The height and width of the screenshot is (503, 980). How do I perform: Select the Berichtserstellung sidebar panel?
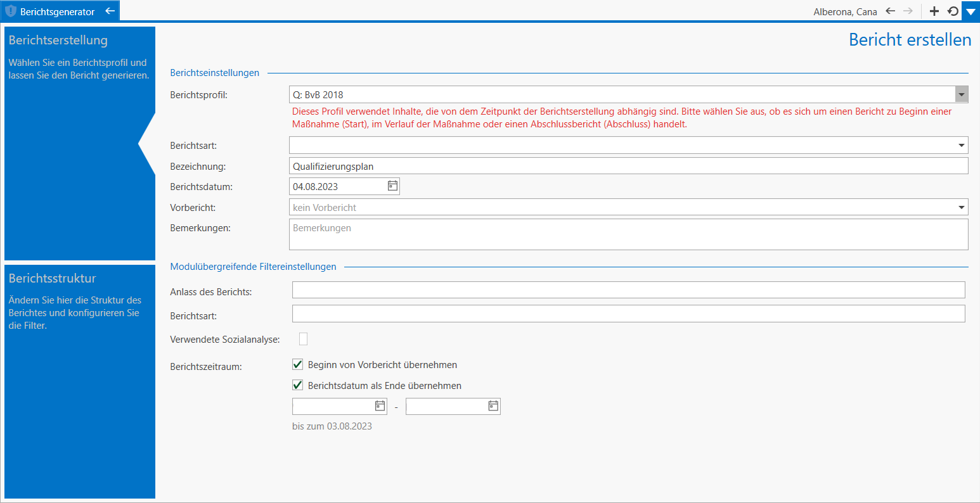click(79, 143)
